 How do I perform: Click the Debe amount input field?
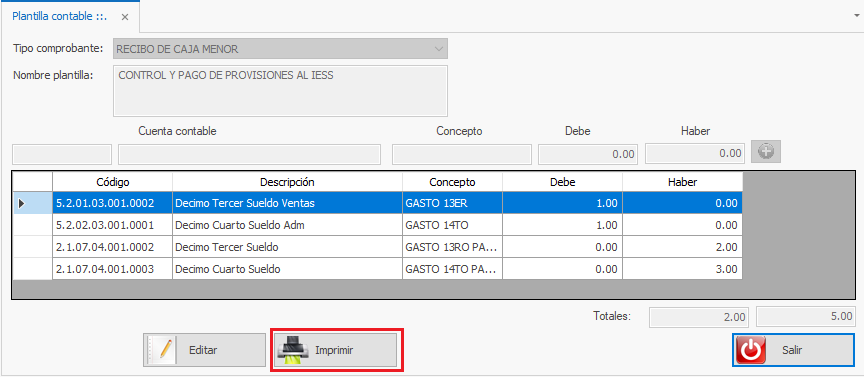tap(588, 154)
